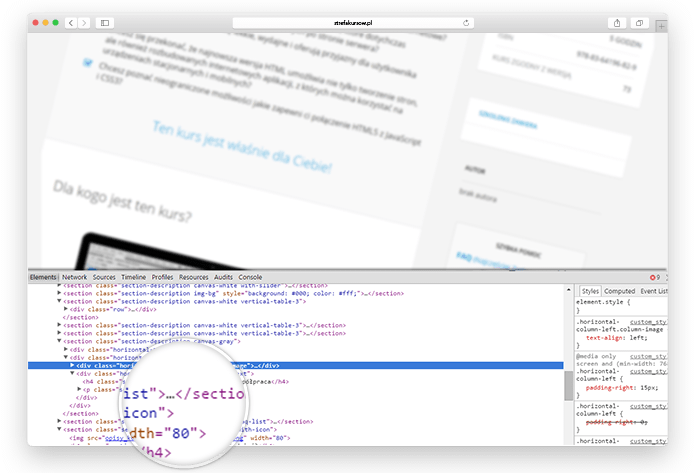Click the Share icon in Safari toolbar
Screen dimensions: 695x473
[x=616, y=22]
